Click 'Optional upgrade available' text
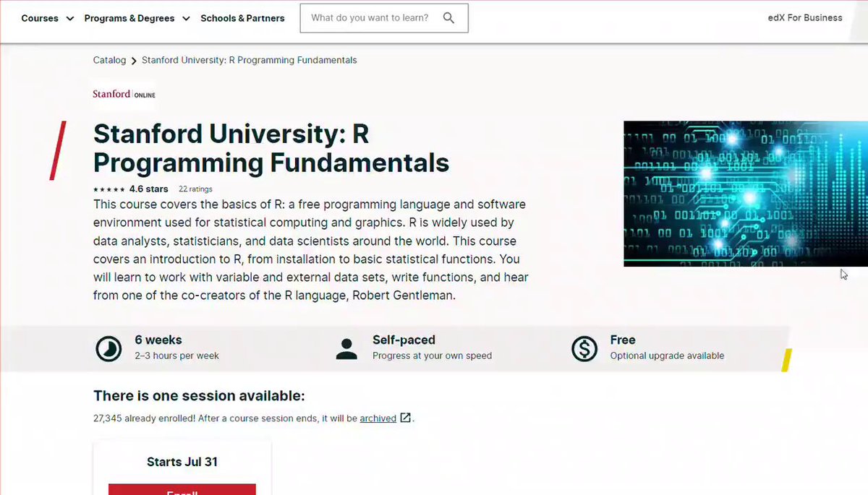Screen dimensions: 868x495 pos(667,356)
